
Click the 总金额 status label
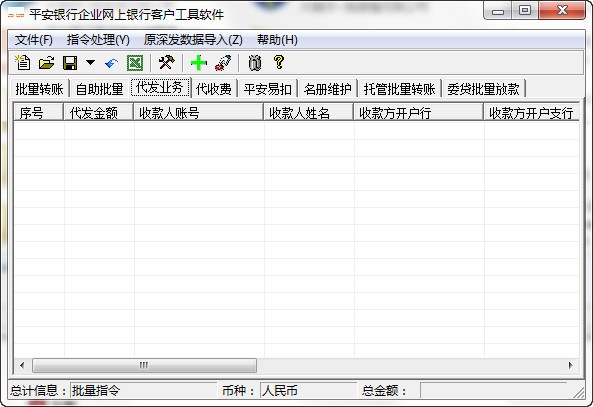click(x=384, y=390)
